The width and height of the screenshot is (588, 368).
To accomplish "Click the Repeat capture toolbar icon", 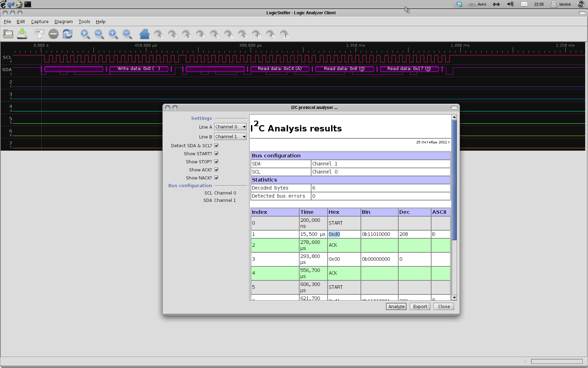I will (x=68, y=34).
